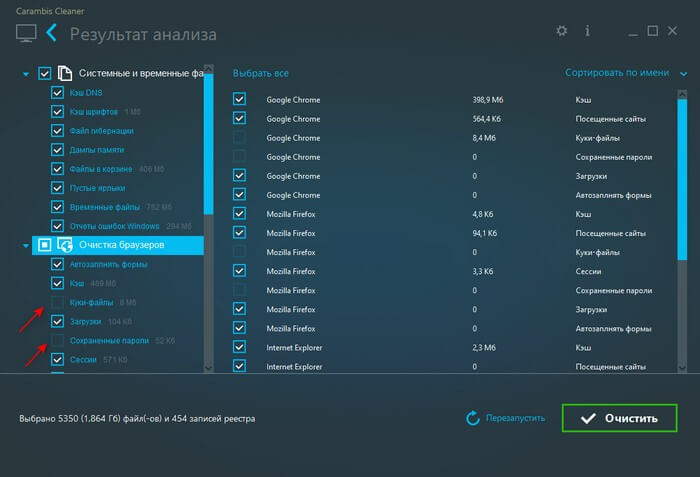This screenshot has height=477, width=700.
Task: Click the Carambis Cleaner window title
Action: (x=50, y=11)
